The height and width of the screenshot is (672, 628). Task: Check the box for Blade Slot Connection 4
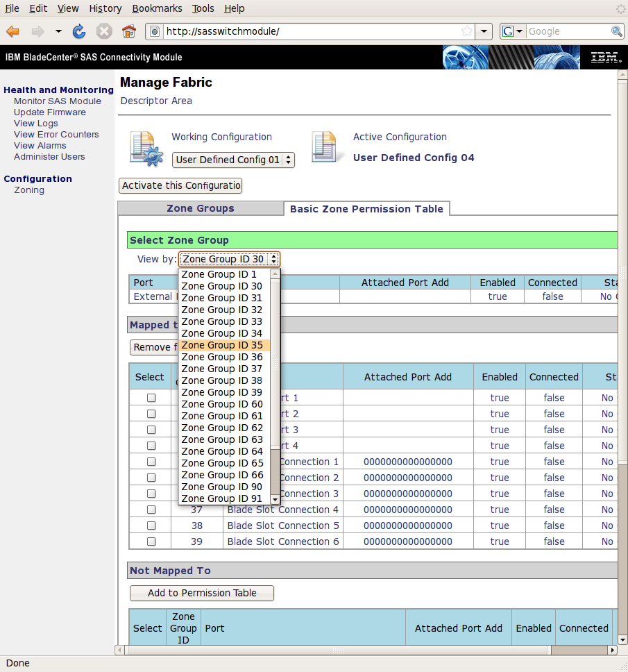[151, 510]
